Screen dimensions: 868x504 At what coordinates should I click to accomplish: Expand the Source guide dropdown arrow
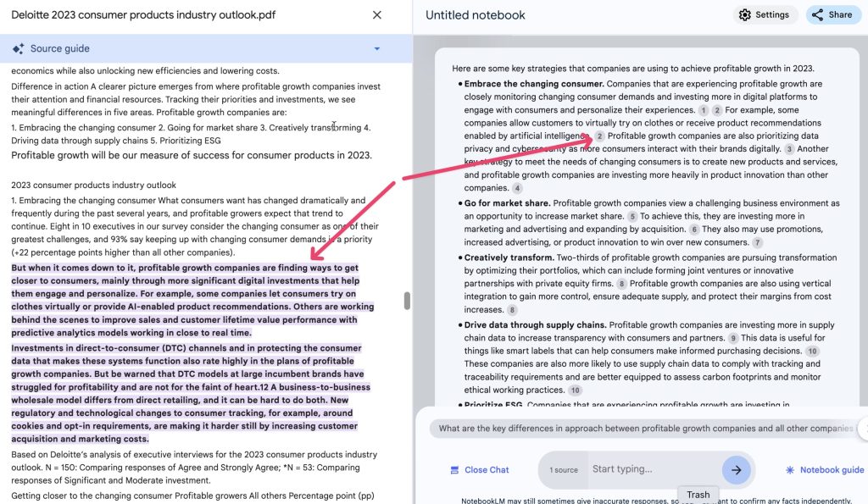(x=377, y=49)
